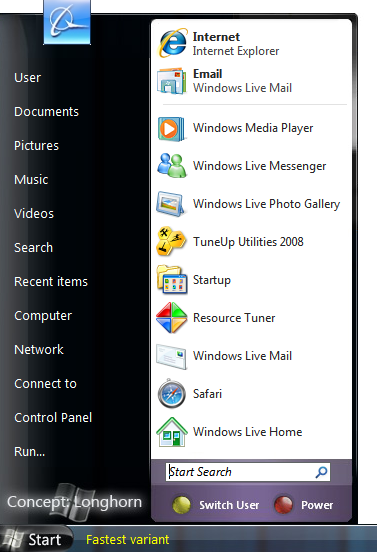Image resolution: width=377 pixels, height=552 pixels.
Task: Select the Resource Tuner label
Action: point(234,318)
